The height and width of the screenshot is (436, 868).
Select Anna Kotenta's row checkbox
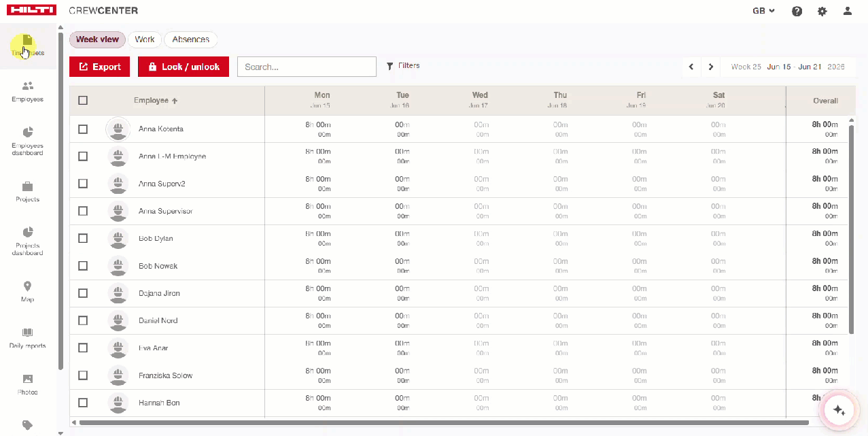[x=83, y=129]
